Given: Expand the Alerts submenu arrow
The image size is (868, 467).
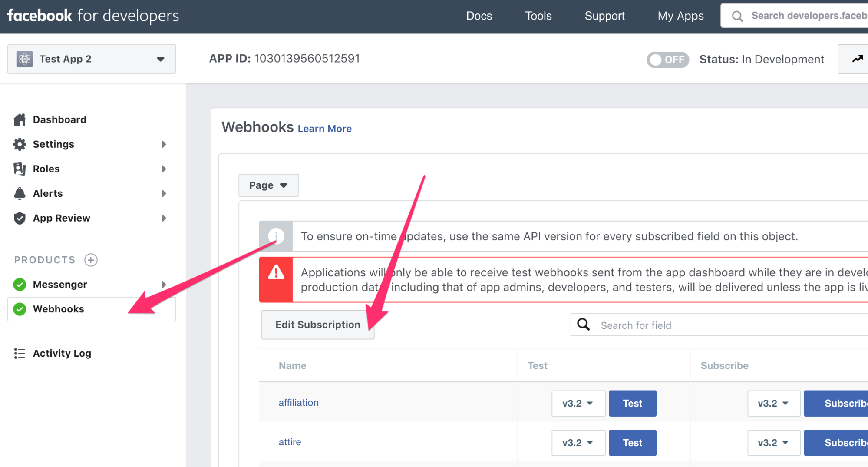Looking at the screenshot, I should point(164,193).
